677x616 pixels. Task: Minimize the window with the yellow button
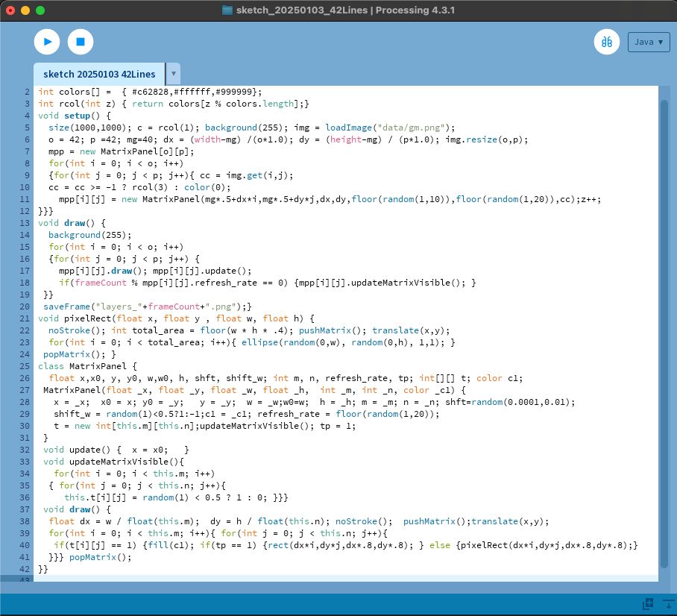(x=25, y=10)
